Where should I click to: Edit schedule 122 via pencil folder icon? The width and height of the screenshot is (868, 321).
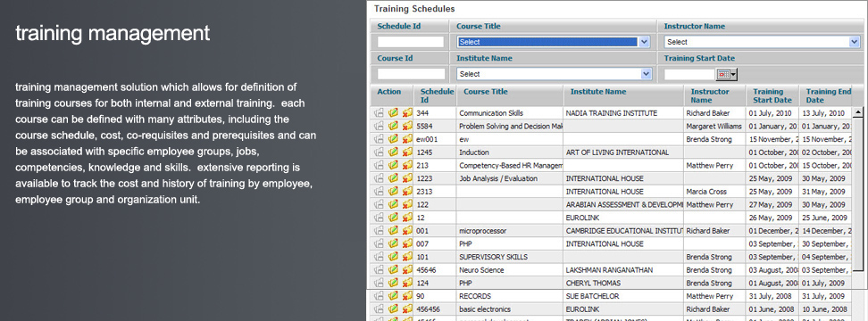click(x=394, y=204)
